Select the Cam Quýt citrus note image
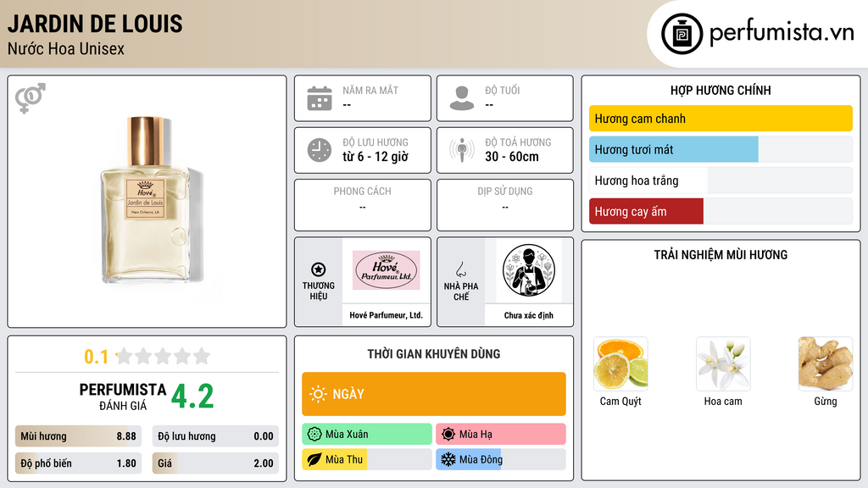This screenshot has width=868, height=488. pos(620,363)
